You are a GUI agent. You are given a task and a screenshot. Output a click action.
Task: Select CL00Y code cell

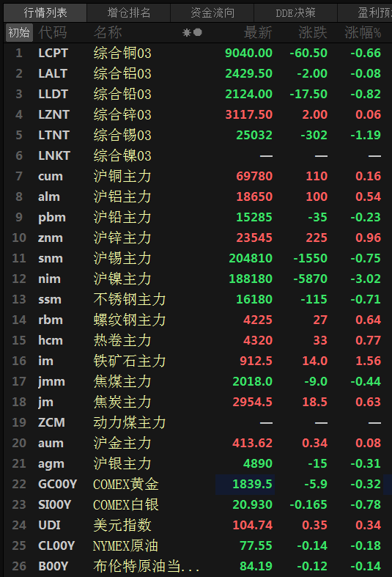(x=56, y=545)
